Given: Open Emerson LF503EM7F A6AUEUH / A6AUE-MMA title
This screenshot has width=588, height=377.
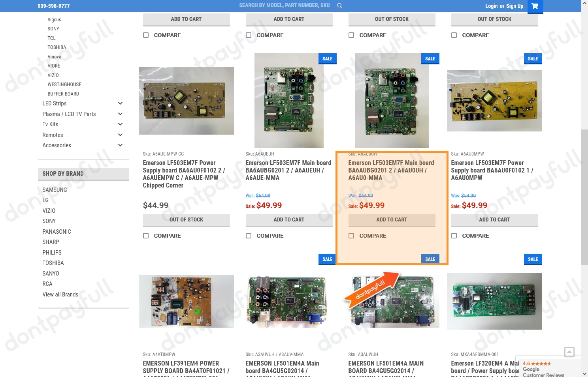Looking at the screenshot, I should coord(288,171).
